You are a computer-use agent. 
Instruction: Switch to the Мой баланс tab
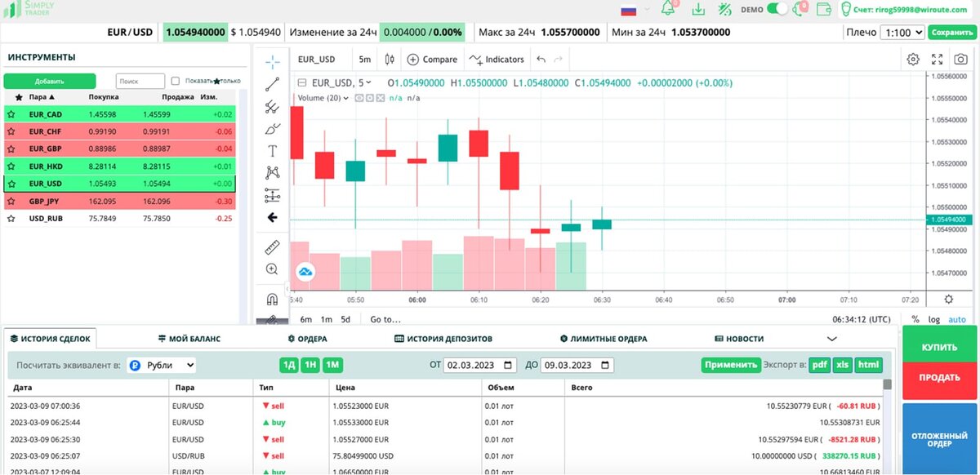point(188,339)
